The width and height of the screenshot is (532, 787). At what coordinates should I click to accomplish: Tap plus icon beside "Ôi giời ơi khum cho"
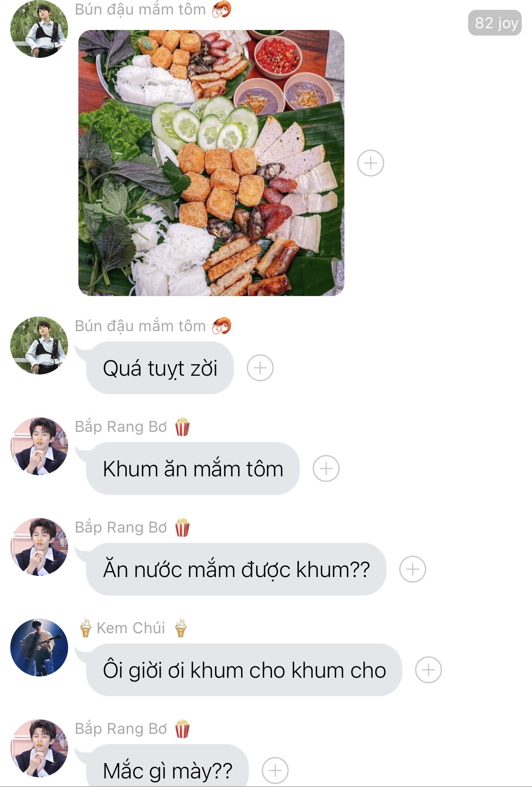(428, 670)
